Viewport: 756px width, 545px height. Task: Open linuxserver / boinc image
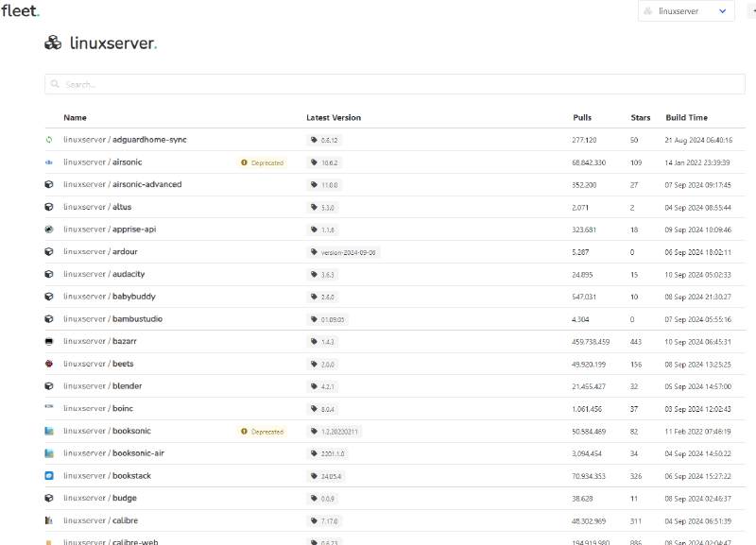click(x=98, y=409)
